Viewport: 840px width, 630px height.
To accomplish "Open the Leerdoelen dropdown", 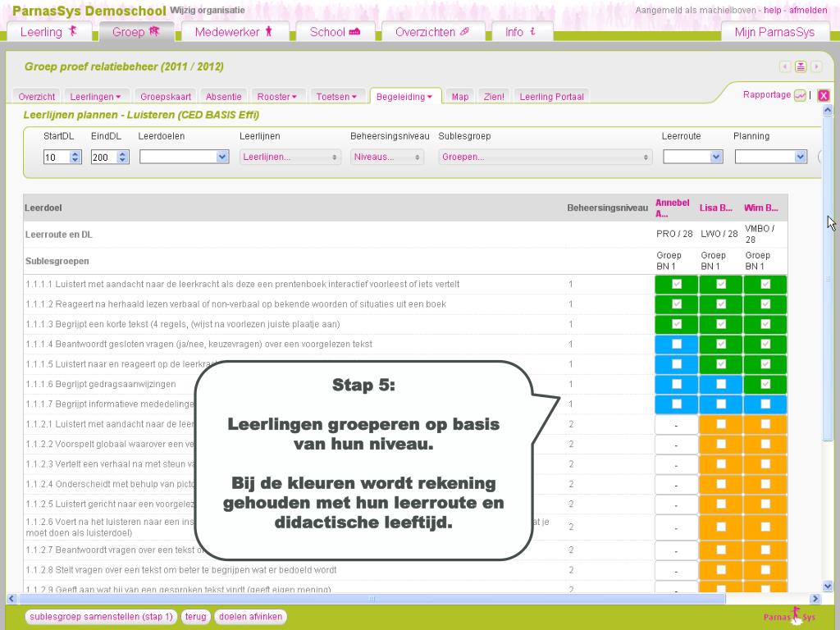I will pos(185,157).
